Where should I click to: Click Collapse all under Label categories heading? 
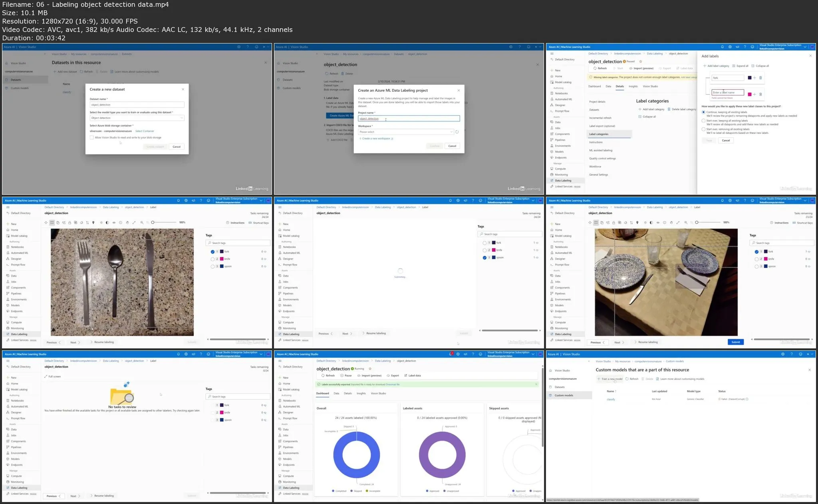click(x=647, y=117)
